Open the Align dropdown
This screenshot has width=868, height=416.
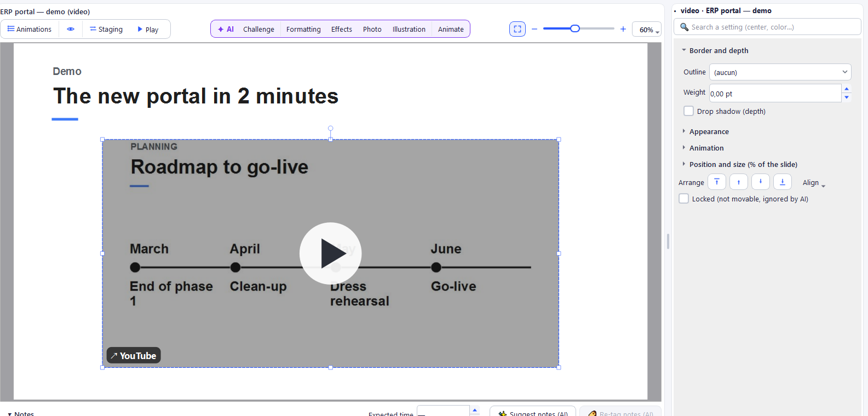pos(814,183)
